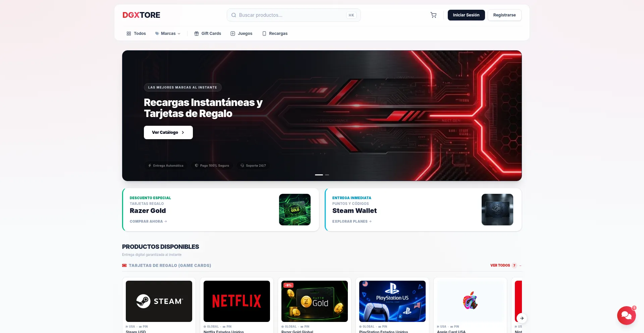Image resolution: width=644 pixels, height=333 pixels.
Task: Open the Steam USD product card image
Action: tap(159, 301)
